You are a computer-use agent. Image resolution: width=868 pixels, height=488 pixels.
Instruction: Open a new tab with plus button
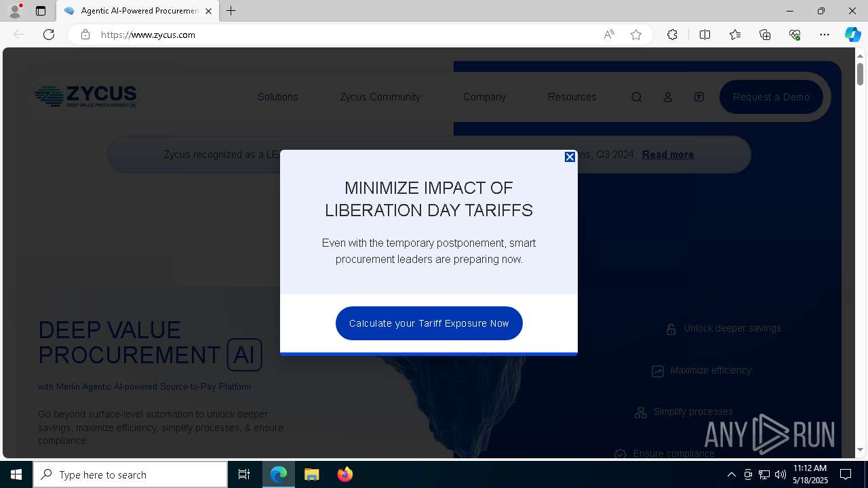click(x=231, y=11)
